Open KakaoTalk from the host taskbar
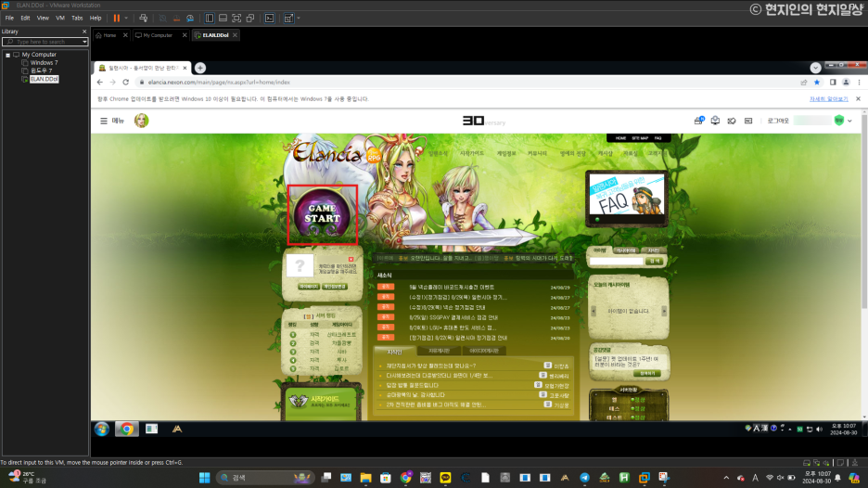Image resolution: width=868 pixels, height=488 pixels. pyautogui.click(x=445, y=478)
